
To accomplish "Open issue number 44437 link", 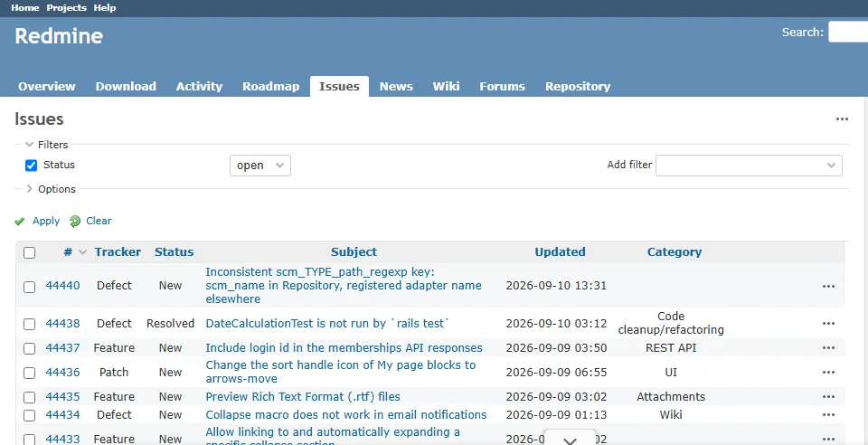I will coord(62,347).
